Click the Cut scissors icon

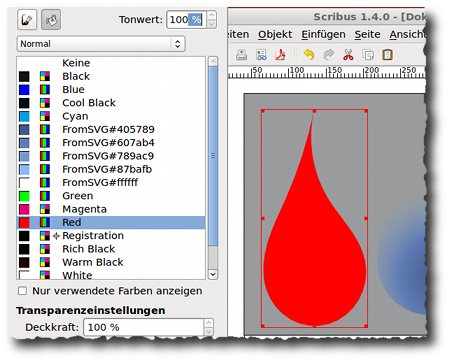[348, 55]
